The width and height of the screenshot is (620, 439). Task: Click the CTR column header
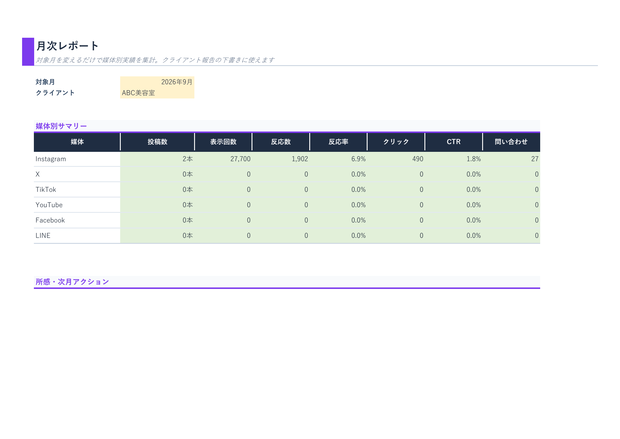point(454,142)
